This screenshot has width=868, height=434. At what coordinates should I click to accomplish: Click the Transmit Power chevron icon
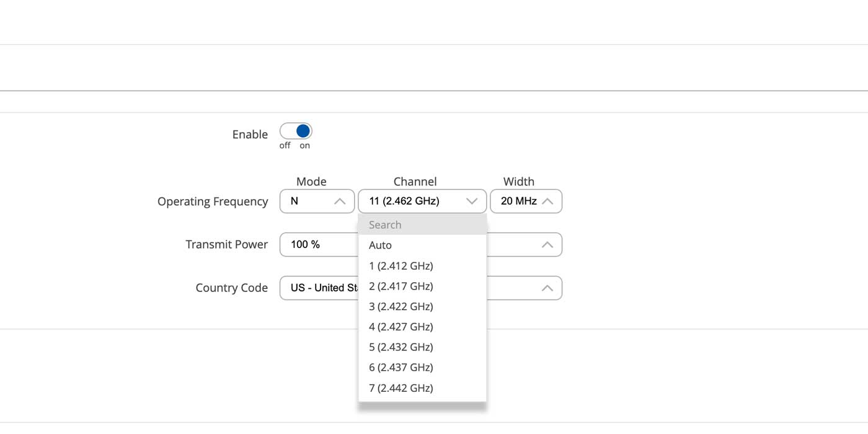coord(547,245)
